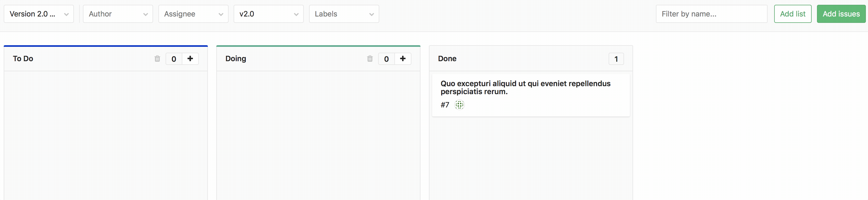This screenshot has width=868, height=200.
Task: Click the #7 issue number
Action: (445, 105)
